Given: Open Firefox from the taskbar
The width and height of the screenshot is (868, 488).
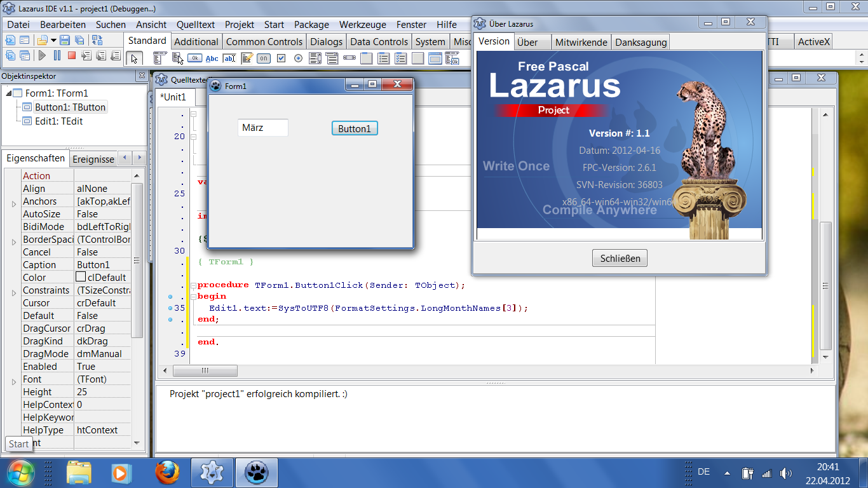Looking at the screenshot, I should (x=167, y=473).
